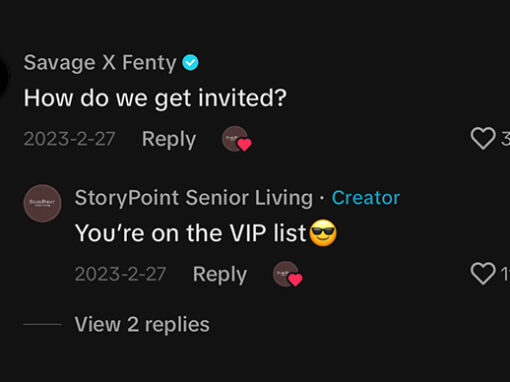This screenshot has width=510, height=382.
Task: Select the 'How do we get invited?' text
Action: coord(155,98)
